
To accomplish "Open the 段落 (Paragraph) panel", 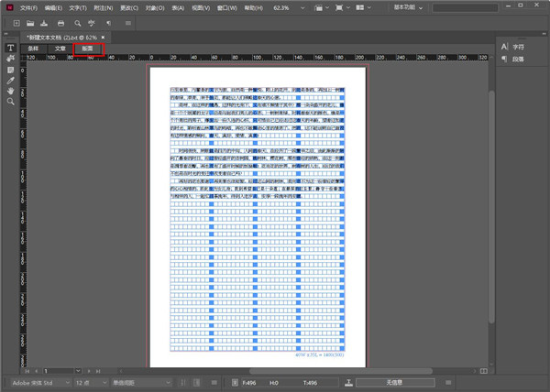I will click(516, 59).
